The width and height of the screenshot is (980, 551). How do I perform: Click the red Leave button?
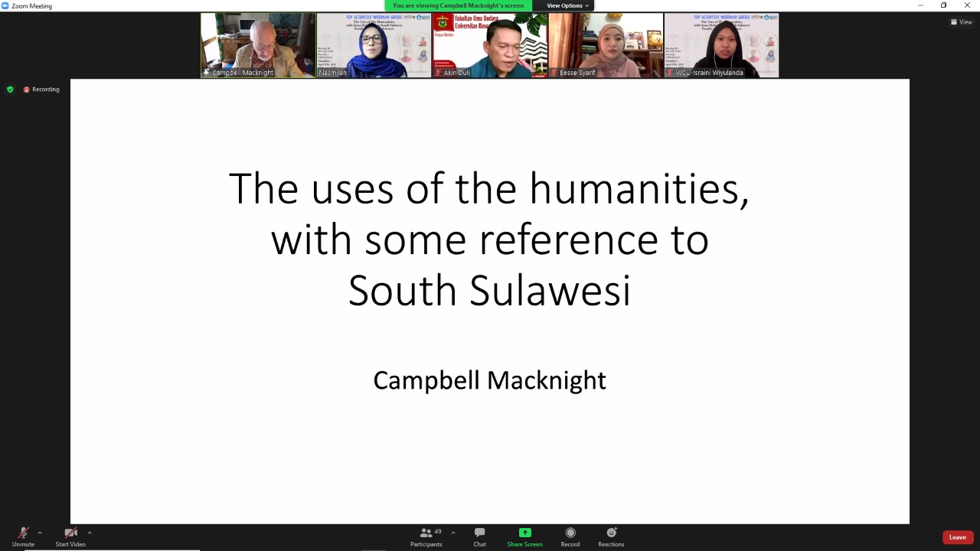958,537
